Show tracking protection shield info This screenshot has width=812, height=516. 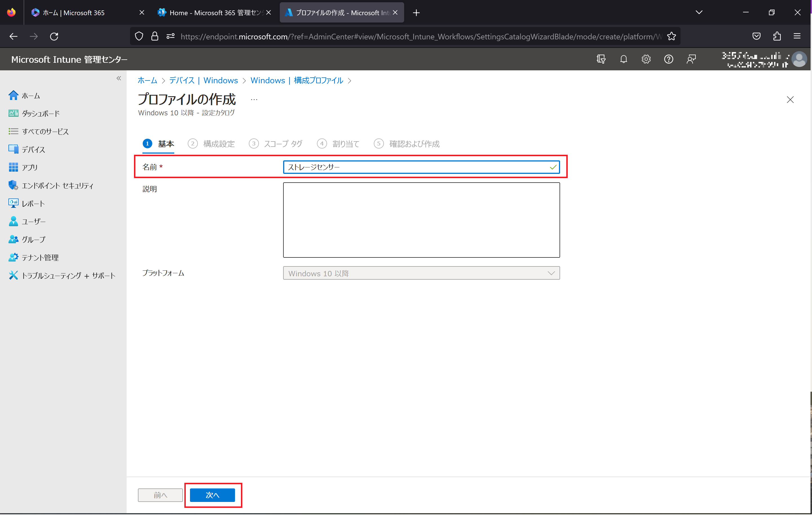[x=139, y=36]
